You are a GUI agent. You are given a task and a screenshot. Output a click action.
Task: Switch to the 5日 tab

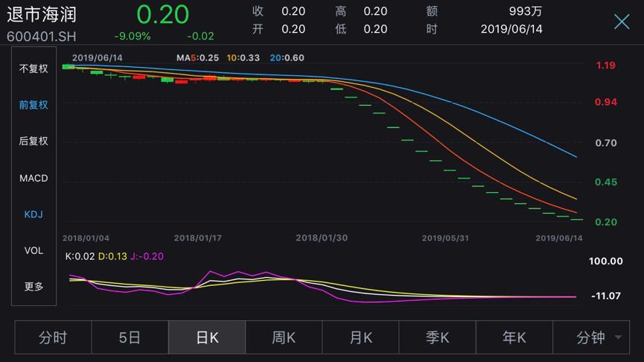point(130,337)
